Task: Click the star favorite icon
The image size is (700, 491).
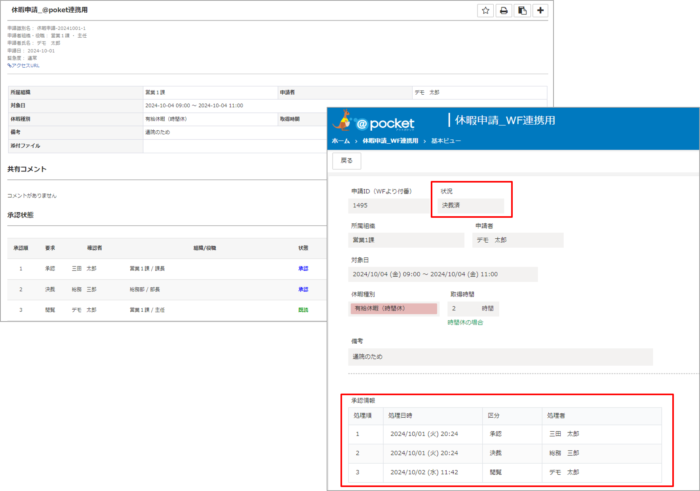Action: pyautogui.click(x=485, y=10)
